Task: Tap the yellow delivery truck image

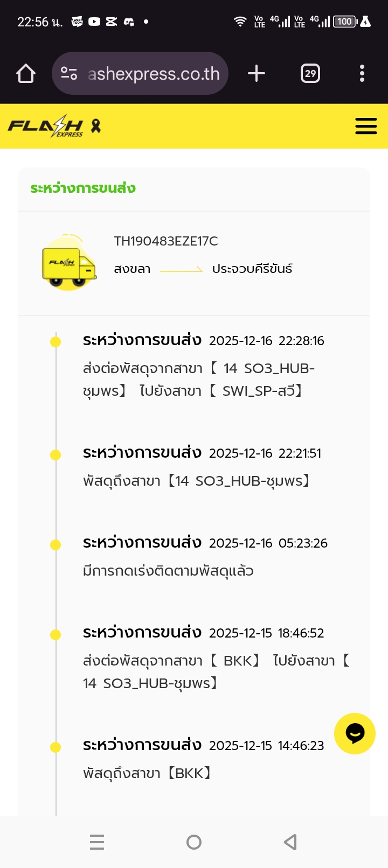Action: click(70, 263)
